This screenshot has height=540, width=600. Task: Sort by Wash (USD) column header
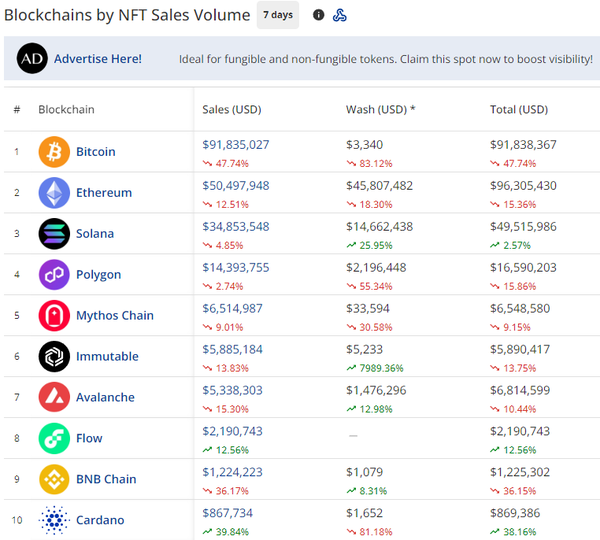coord(380,109)
